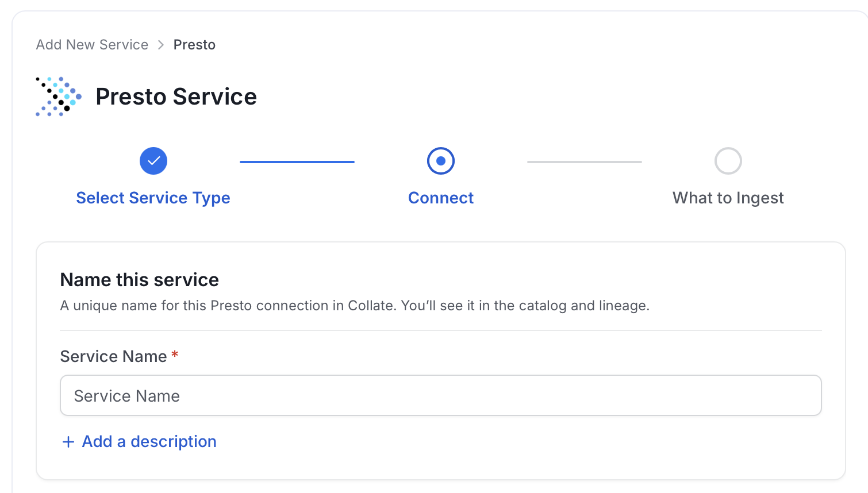Click the plus icon beside Add a description
Viewport: 868px width, 493px height.
[x=68, y=442]
